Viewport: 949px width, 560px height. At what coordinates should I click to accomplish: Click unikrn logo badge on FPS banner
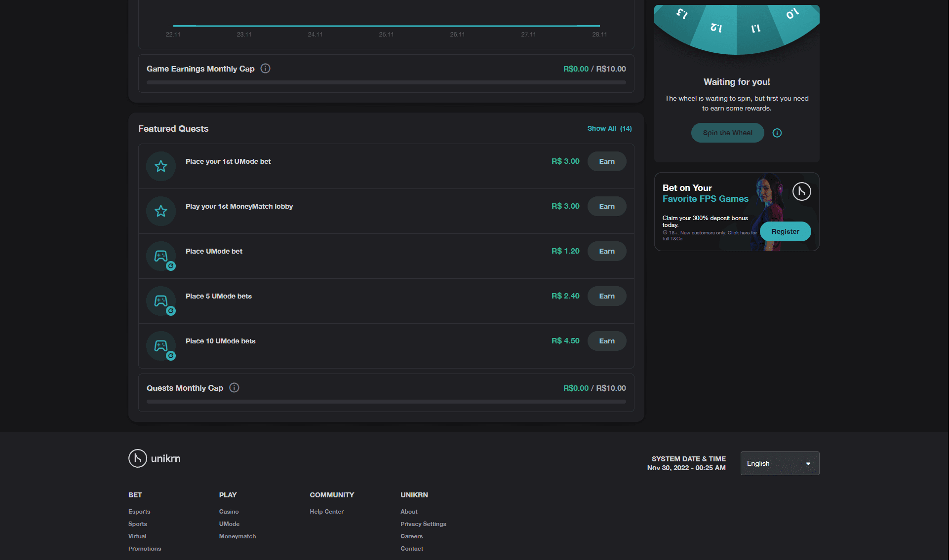tap(801, 191)
